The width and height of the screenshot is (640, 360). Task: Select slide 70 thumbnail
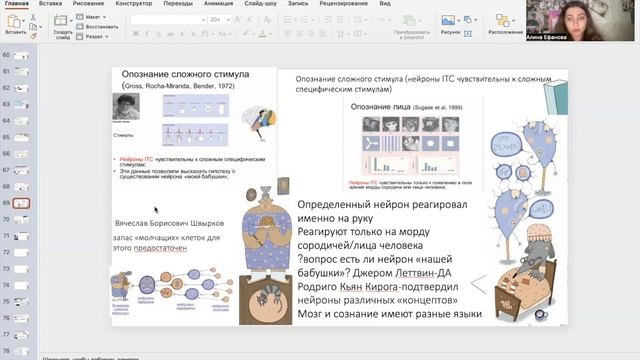(x=21, y=220)
